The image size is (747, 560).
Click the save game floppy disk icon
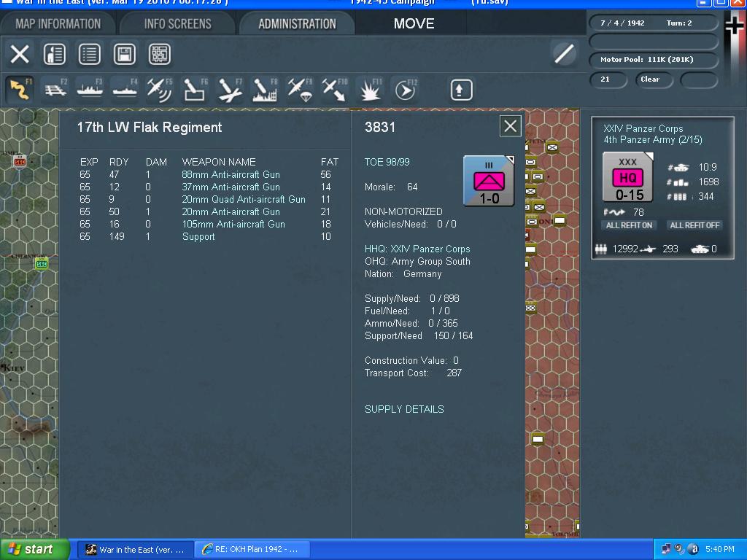coord(124,54)
